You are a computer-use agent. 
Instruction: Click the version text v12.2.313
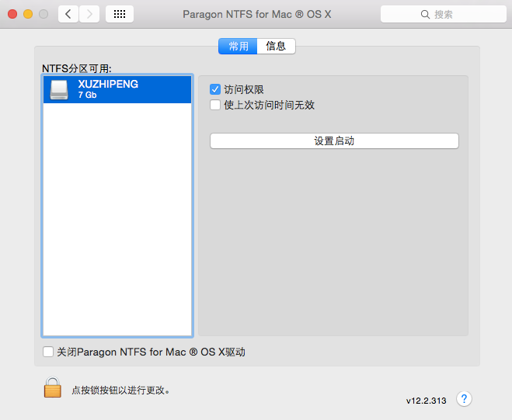click(426, 401)
